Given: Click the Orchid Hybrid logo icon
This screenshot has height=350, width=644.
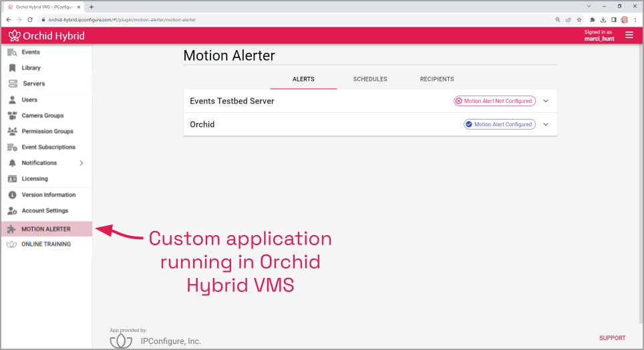Looking at the screenshot, I should point(15,36).
